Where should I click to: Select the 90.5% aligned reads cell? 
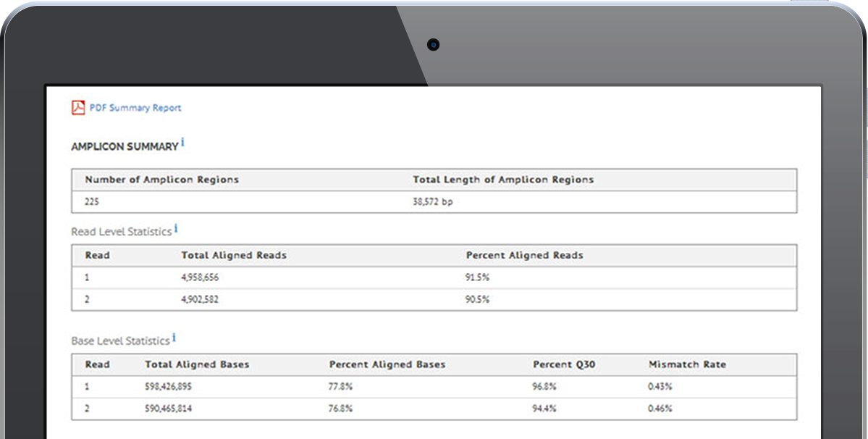477,299
